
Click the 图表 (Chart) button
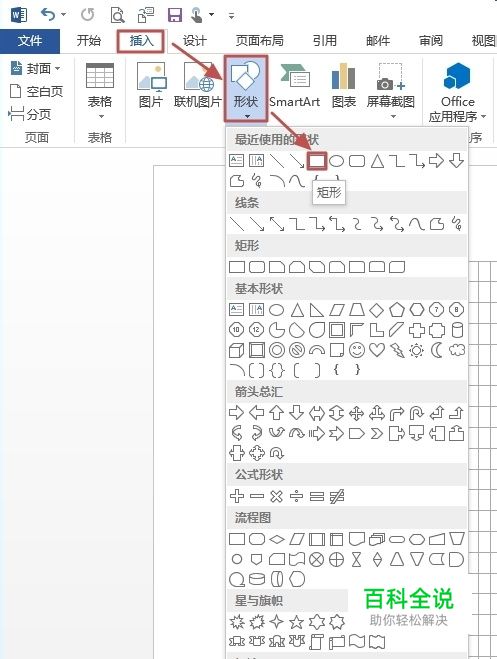pos(344,85)
